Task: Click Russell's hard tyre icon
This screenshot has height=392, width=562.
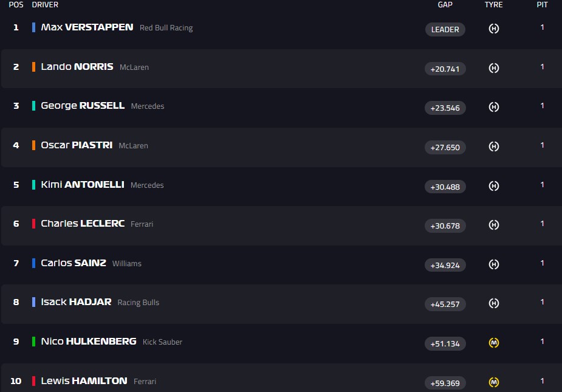Action: pos(494,108)
